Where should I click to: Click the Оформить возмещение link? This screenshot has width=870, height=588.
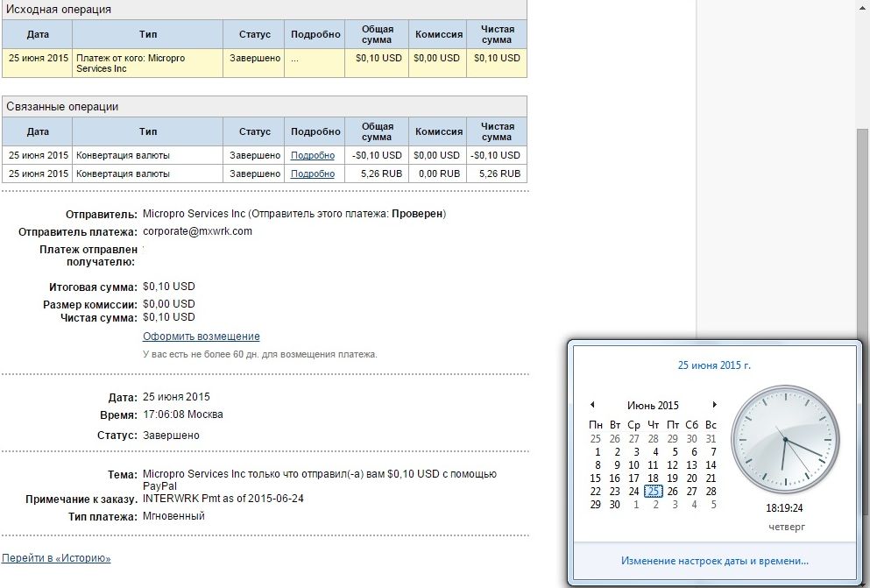click(x=201, y=337)
